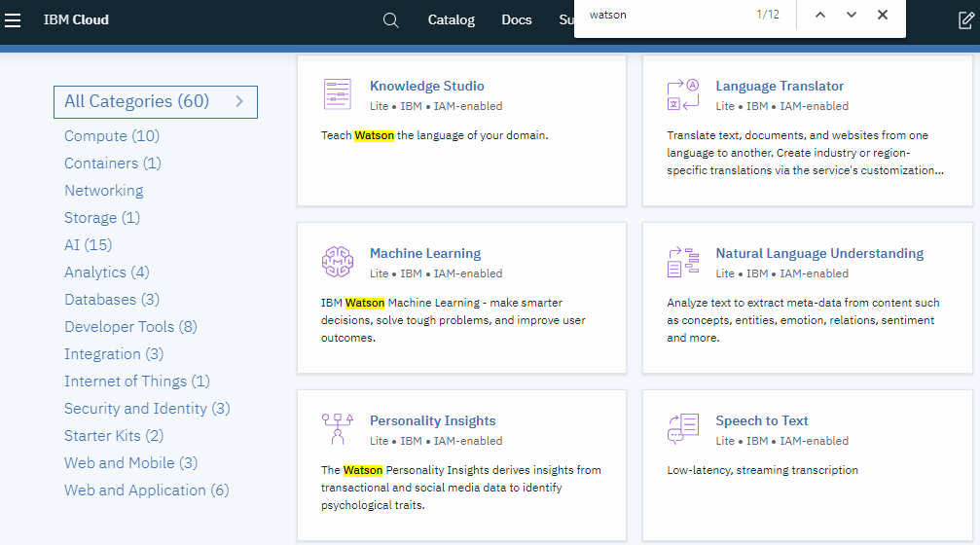This screenshot has height=545, width=980.
Task: Click the search magnifier icon in header
Action: pyautogui.click(x=390, y=20)
